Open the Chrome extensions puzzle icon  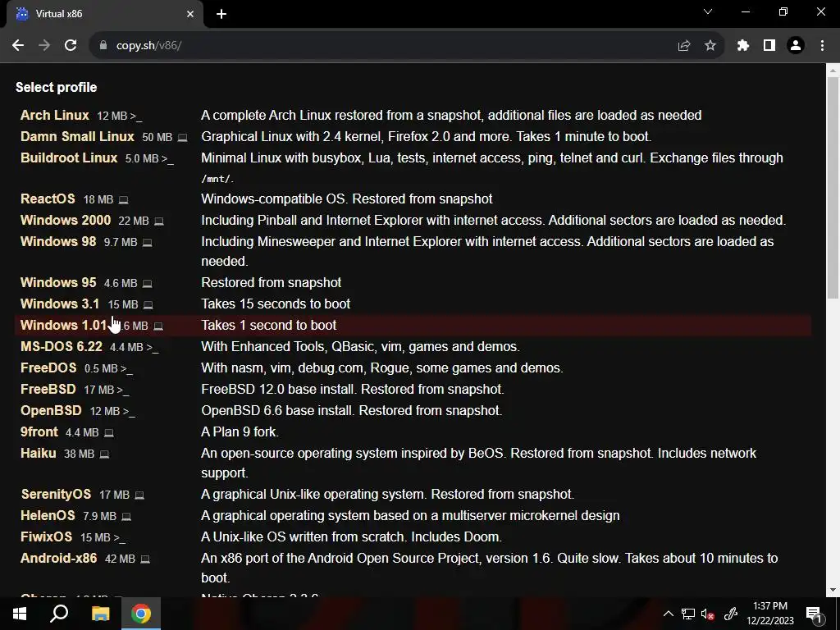click(x=742, y=46)
